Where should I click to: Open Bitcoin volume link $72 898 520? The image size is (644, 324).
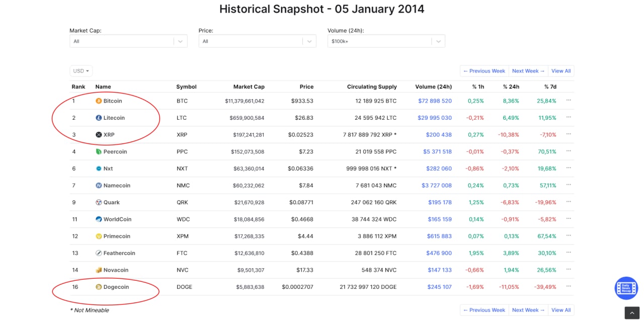(x=435, y=101)
